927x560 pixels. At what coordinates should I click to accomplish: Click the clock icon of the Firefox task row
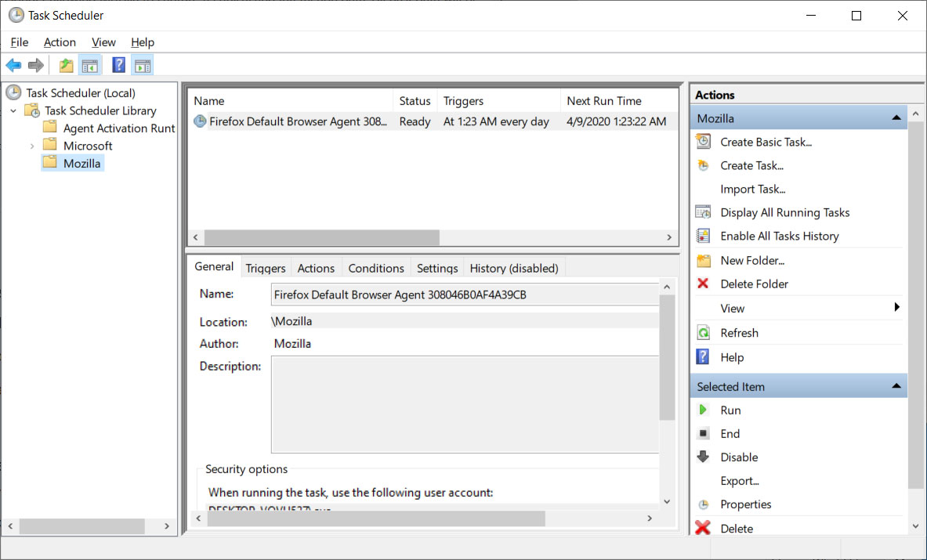click(200, 121)
